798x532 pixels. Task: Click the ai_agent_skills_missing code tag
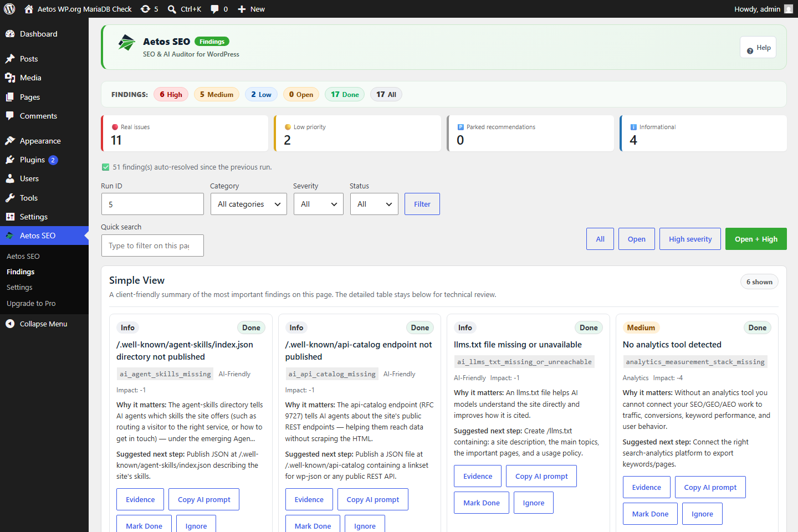[x=165, y=374]
